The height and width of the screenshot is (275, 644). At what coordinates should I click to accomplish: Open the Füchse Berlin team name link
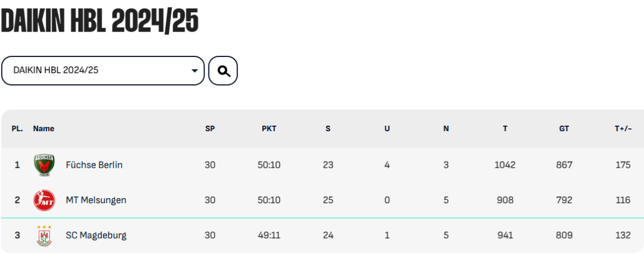pos(94,165)
